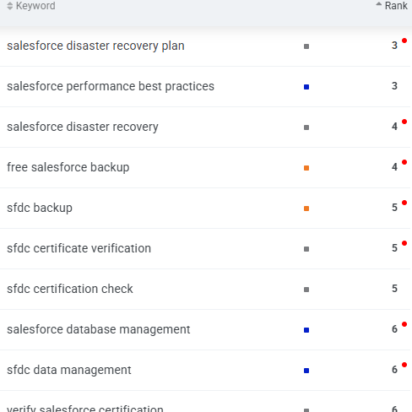Open keyword salesforce disaster recovery plan
Viewport: 412px width, 412px height.
pyautogui.click(x=95, y=46)
